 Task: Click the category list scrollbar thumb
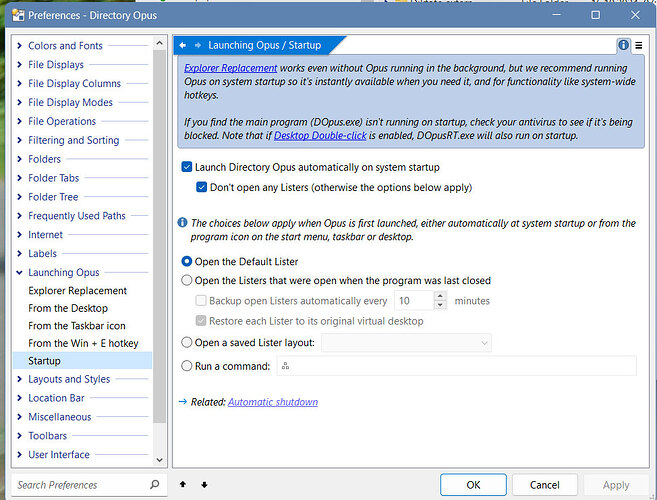(x=159, y=236)
